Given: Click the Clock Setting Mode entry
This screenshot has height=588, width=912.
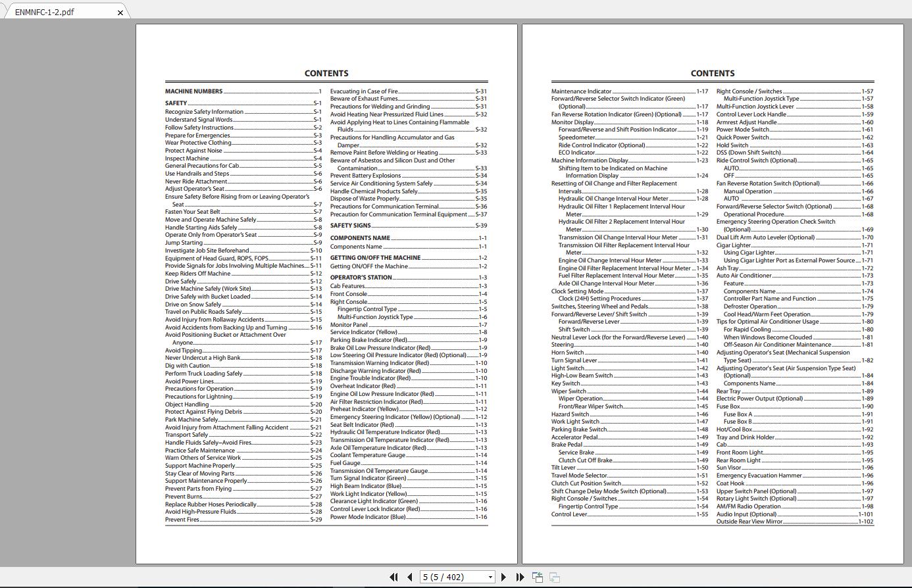Looking at the screenshot, I should pos(630,291).
